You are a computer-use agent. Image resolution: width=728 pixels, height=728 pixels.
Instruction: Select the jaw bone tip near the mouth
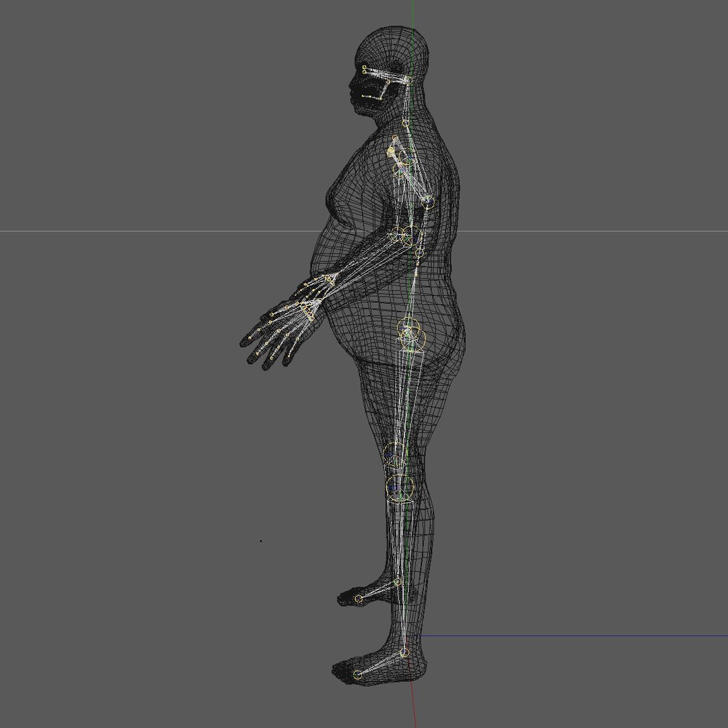click(363, 96)
